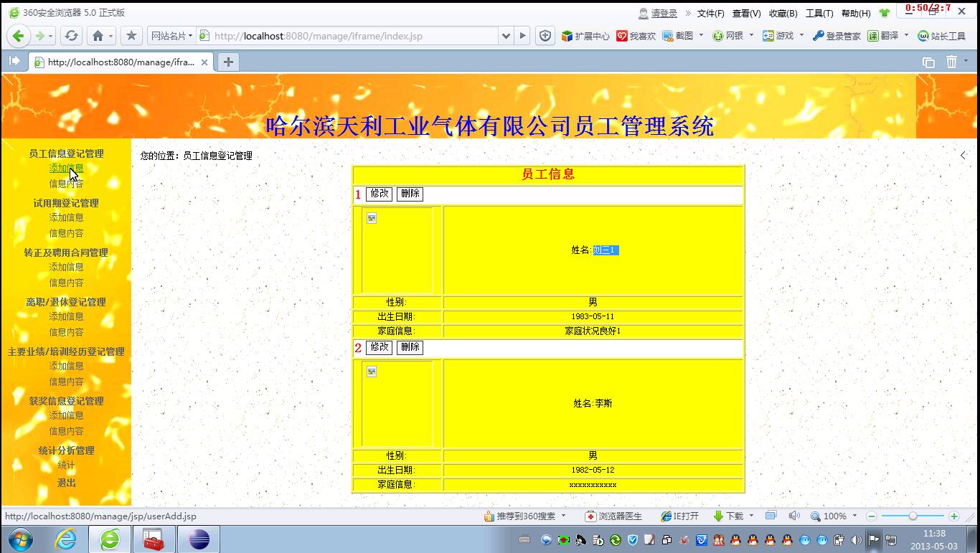980x553 pixels.
Task: Mute browser sound via status bar speaker
Action: (x=793, y=516)
